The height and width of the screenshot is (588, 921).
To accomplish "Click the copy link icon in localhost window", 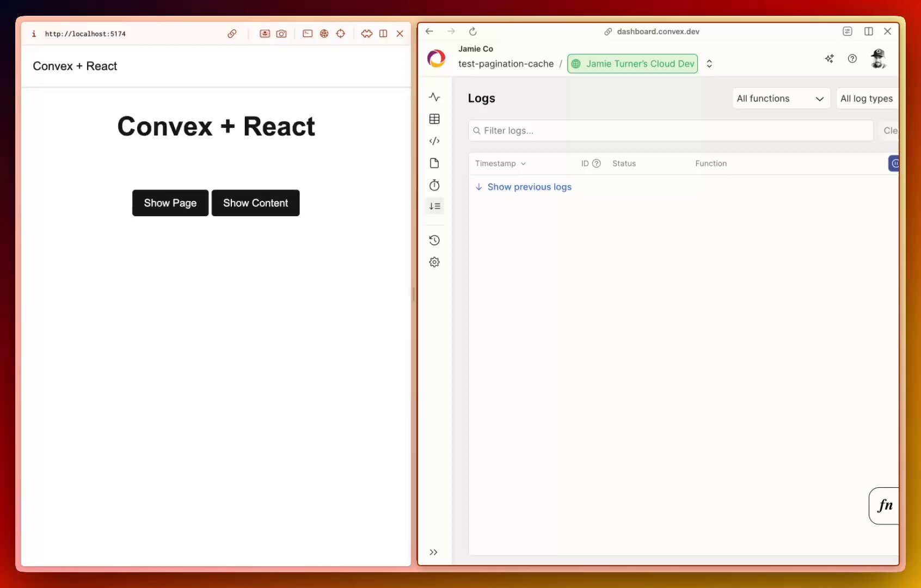I will (x=232, y=34).
